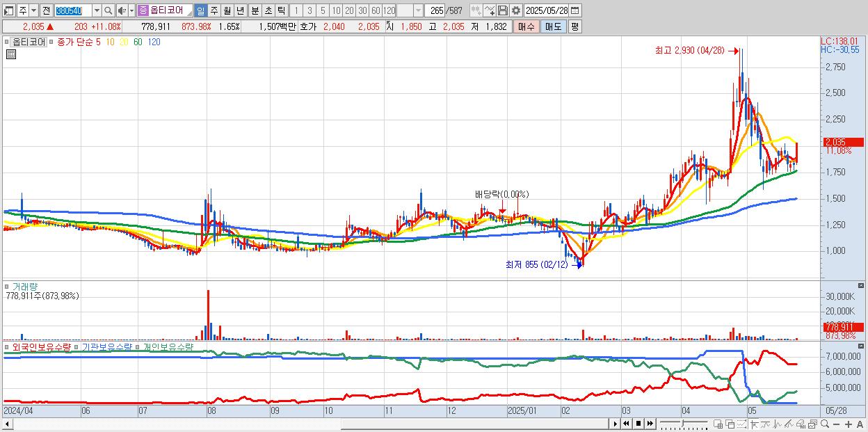868x432 pixels.
Task: Set interval to 10 button
Action: [336, 10]
